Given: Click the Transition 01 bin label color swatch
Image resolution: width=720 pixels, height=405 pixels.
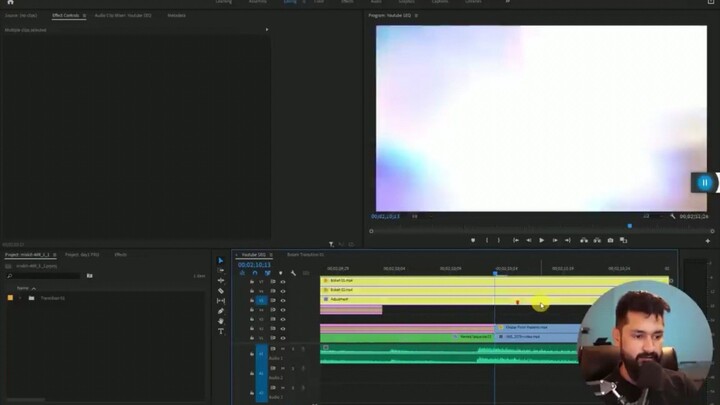Looking at the screenshot, I should [10, 298].
